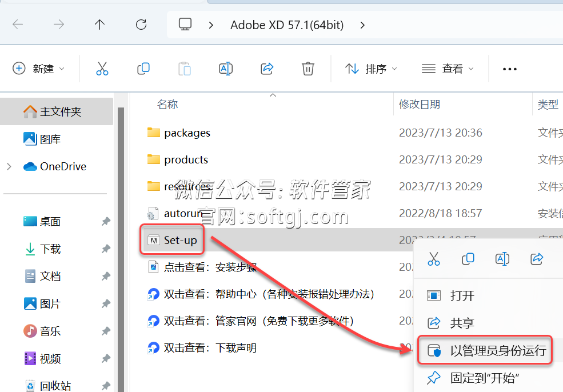Unpin 音乐 using its pin icon

coord(106,331)
